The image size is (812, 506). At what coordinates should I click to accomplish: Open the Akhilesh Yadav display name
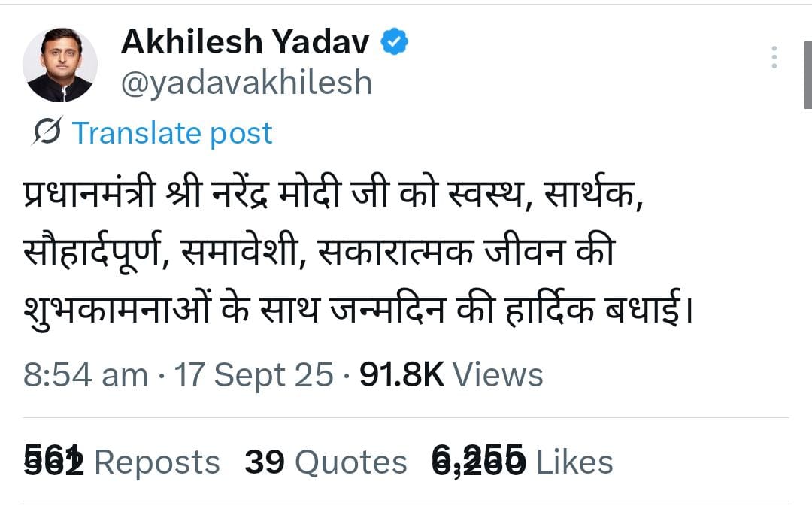(245, 43)
